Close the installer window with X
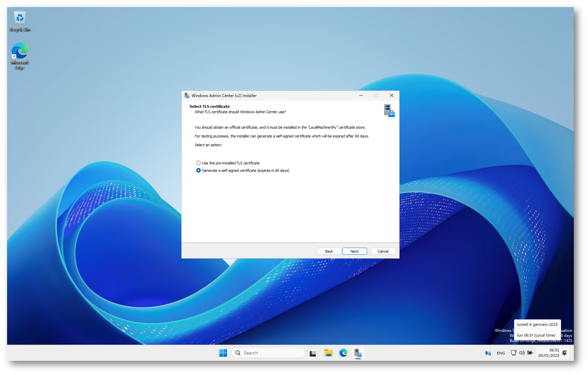Image resolution: width=588 pixels, height=375 pixels. click(x=392, y=96)
